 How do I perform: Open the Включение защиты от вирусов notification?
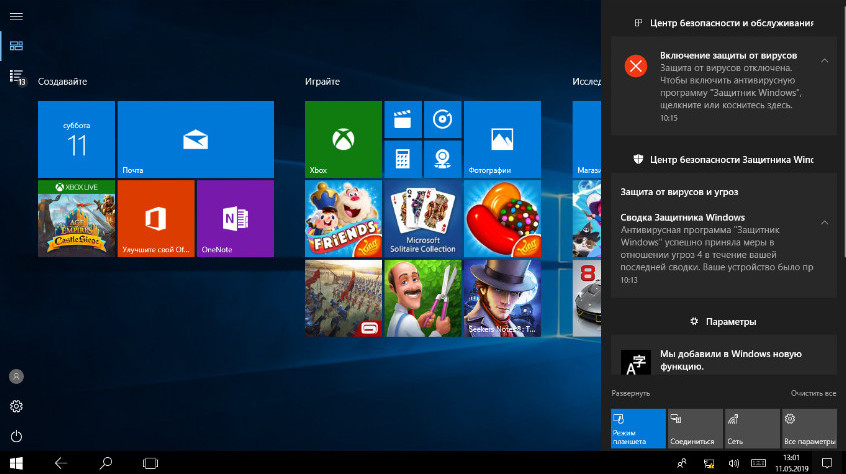pyautogui.click(x=724, y=86)
